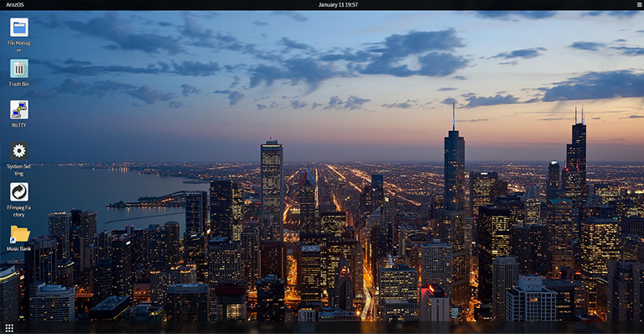Select the "Music Bank" text label
Image resolution: width=644 pixels, height=334 pixels.
[x=19, y=249]
